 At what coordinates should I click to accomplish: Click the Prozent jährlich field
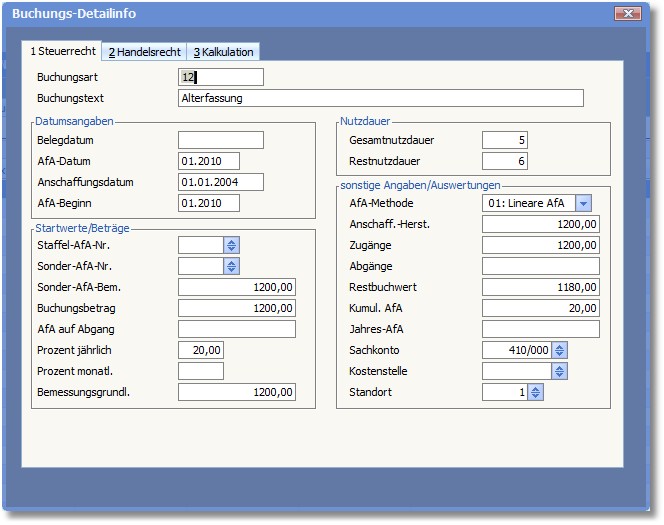click(x=201, y=350)
